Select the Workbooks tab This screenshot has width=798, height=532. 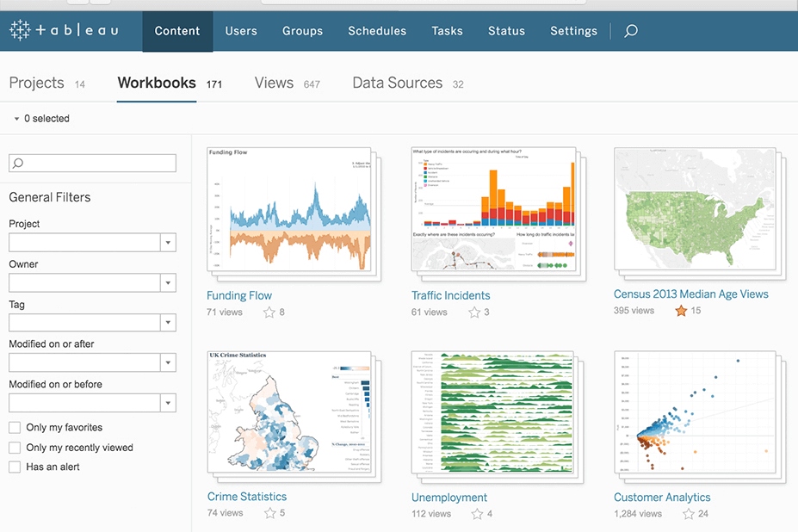click(170, 83)
